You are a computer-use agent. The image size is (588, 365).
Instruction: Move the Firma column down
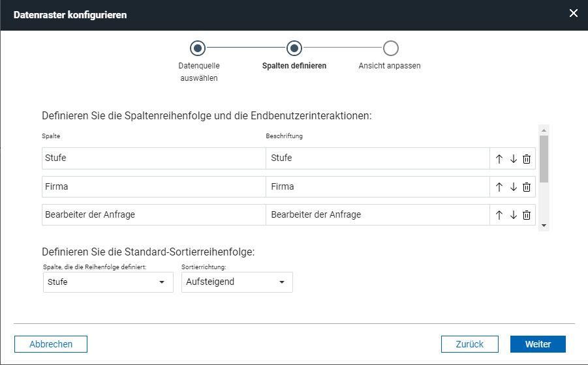pos(514,187)
